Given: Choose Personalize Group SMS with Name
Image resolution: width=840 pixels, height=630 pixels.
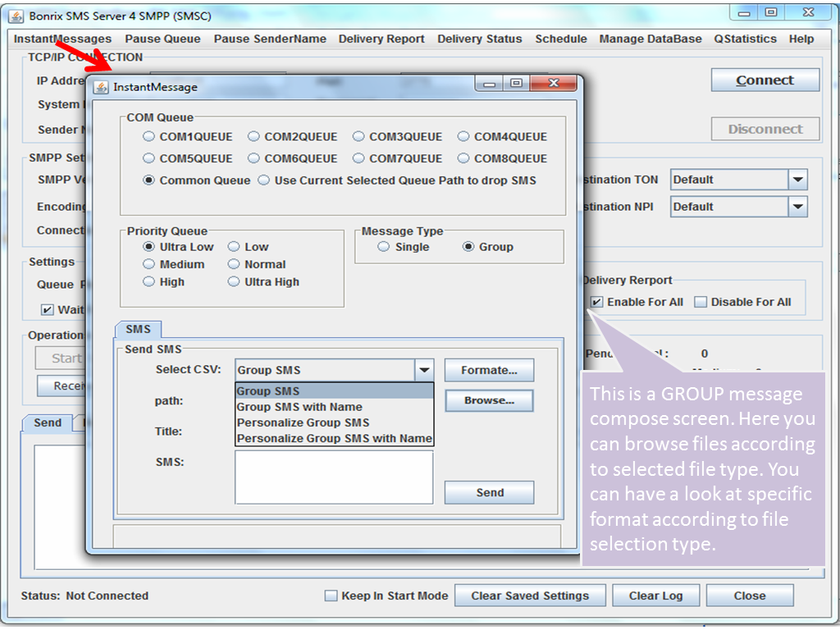Looking at the screenshot, I should coord(335,438).
